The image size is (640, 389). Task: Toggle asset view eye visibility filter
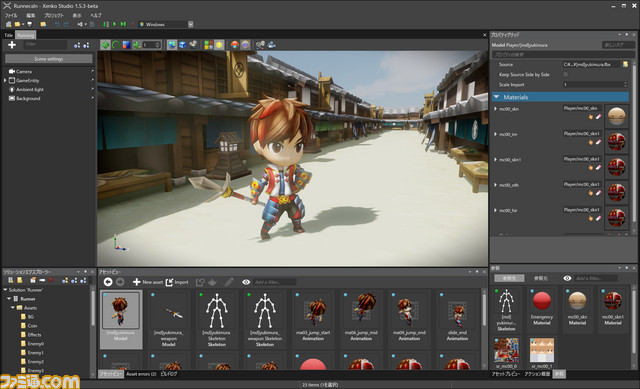[246, 282]
